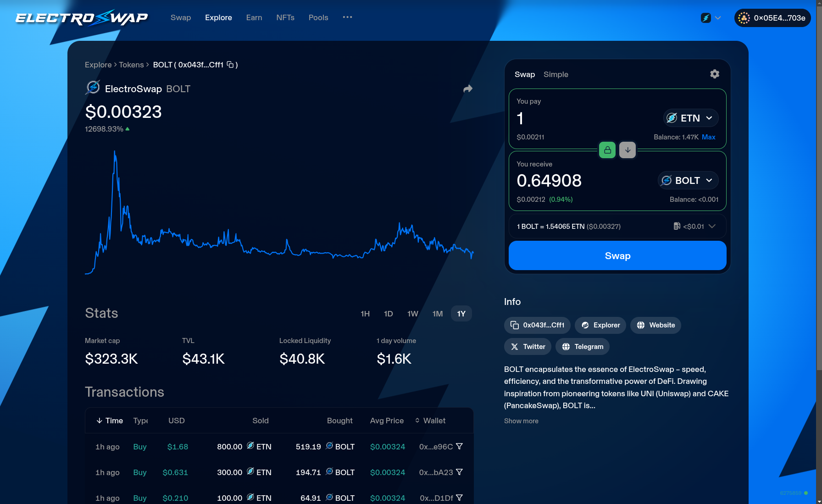Open the Telegram link button
822x504 pixels.
coord(583,347)
